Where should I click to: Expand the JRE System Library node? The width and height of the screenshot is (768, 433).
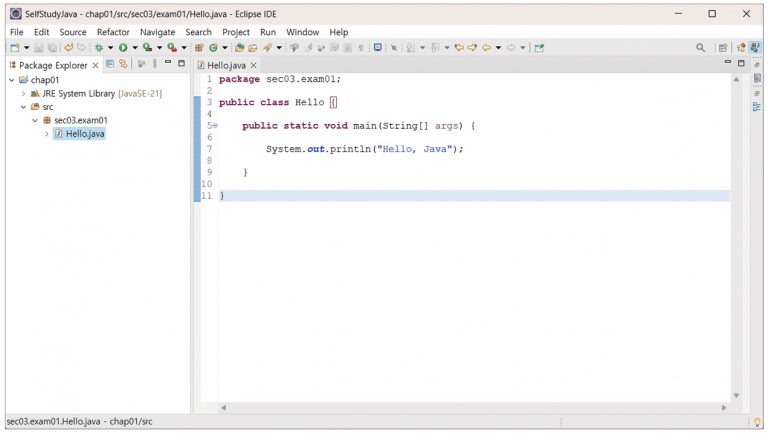(23, 94)
